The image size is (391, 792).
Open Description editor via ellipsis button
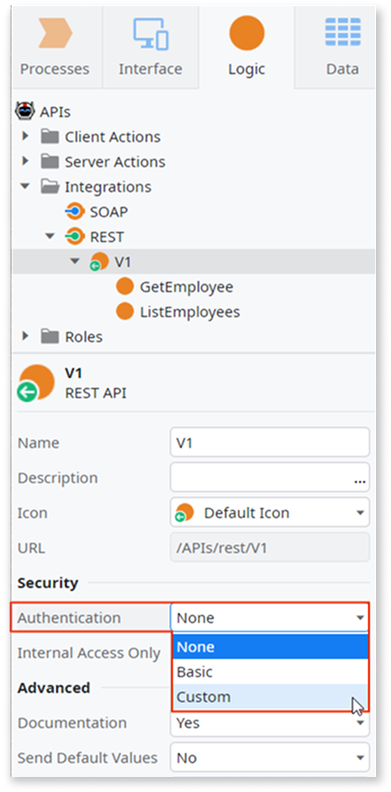360,480
